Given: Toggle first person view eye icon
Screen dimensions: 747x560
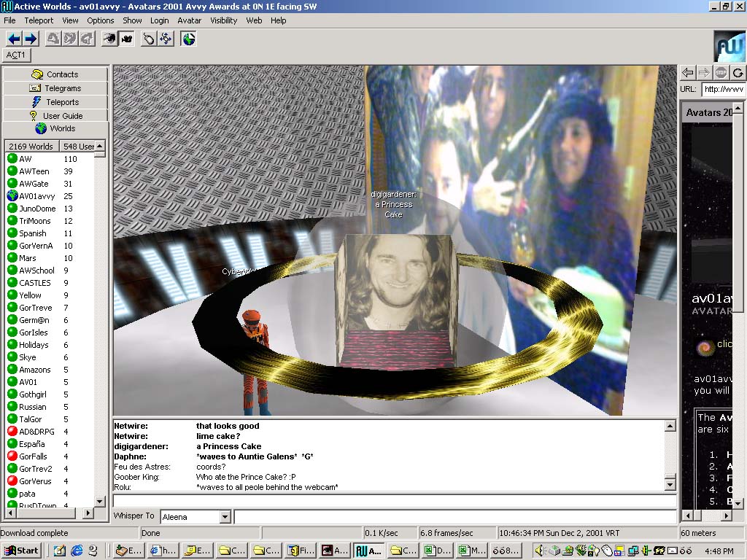Looking at the screenshot, I should [x=109, y=39].
